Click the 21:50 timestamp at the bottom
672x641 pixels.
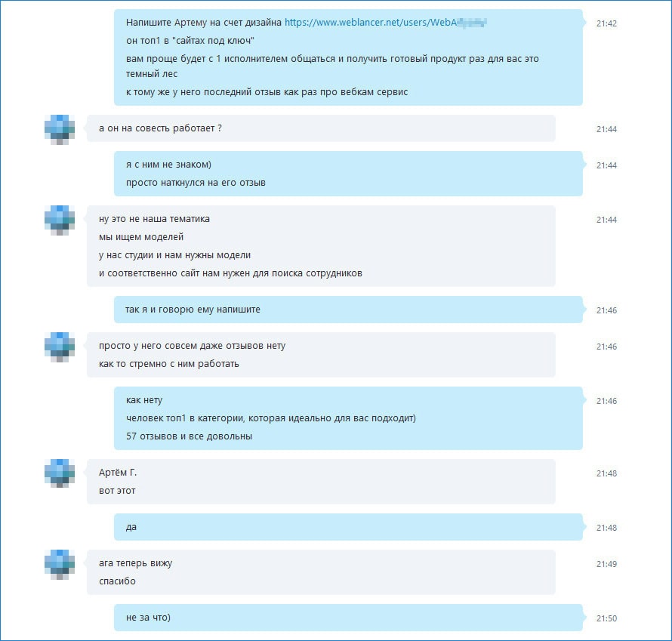pos(606,618)
